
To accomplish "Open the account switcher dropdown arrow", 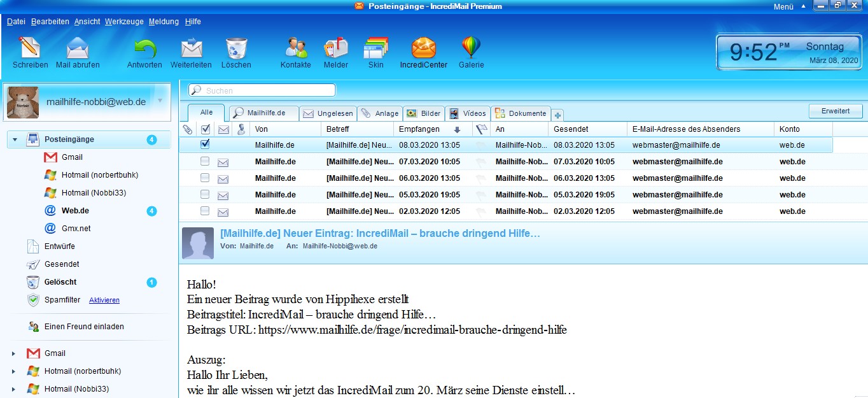I will click(160, 101).
